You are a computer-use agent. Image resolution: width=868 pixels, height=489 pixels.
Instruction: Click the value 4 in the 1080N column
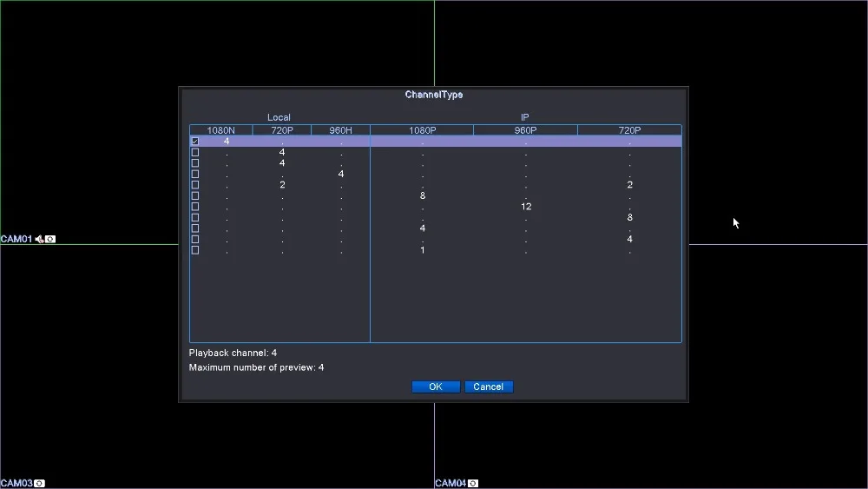(227, 142)
